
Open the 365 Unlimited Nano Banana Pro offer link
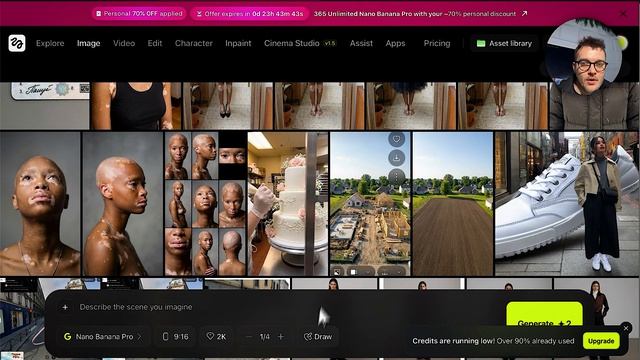(x=415, y=13)
